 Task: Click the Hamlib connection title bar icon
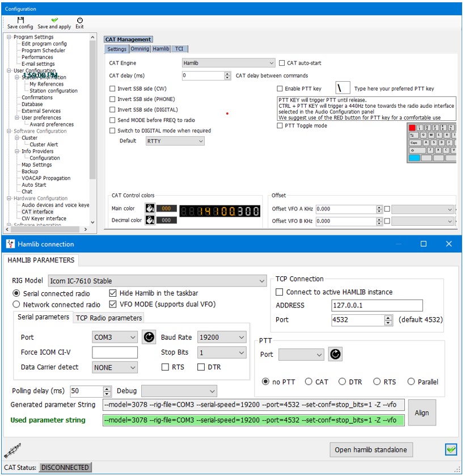pos(10,244)
